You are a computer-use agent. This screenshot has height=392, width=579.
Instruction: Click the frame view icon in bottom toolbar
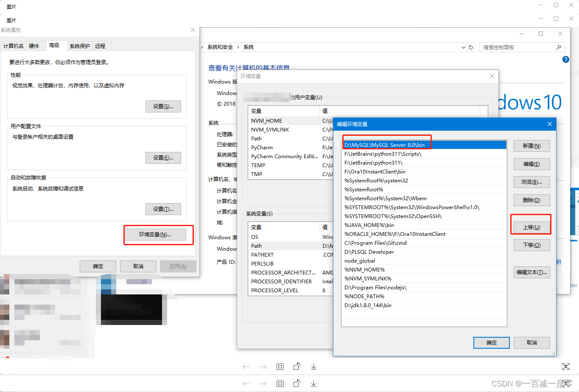click(x=280, y=367)
